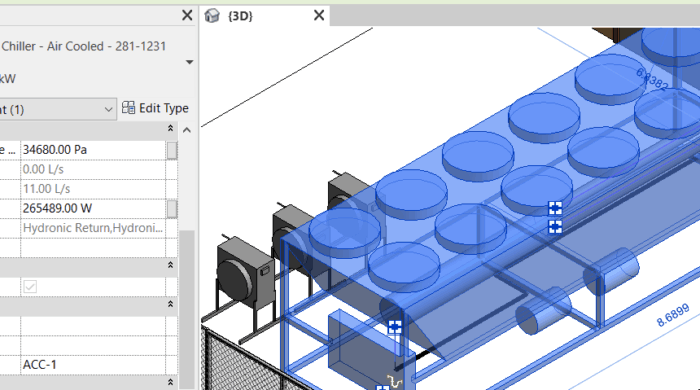Open the Chiller type selector dropdown arrow
Viewport: 700px width, 390px height.
point(189,62)
